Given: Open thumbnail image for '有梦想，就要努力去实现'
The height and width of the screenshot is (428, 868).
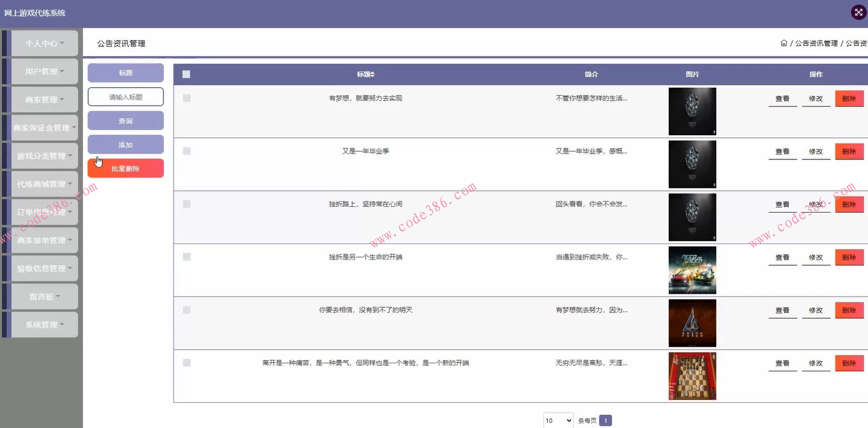Looking at the screenshot, I should [692, 111].
